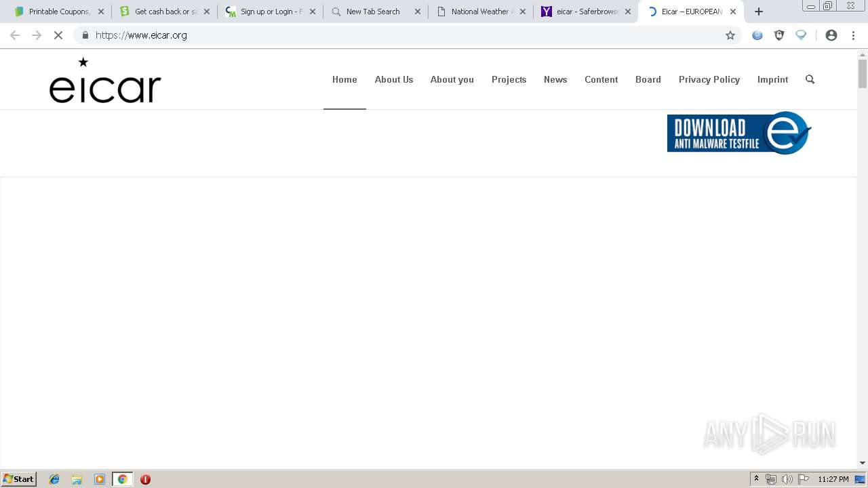Open the media player taskbar icon

[x=100, y=479]
